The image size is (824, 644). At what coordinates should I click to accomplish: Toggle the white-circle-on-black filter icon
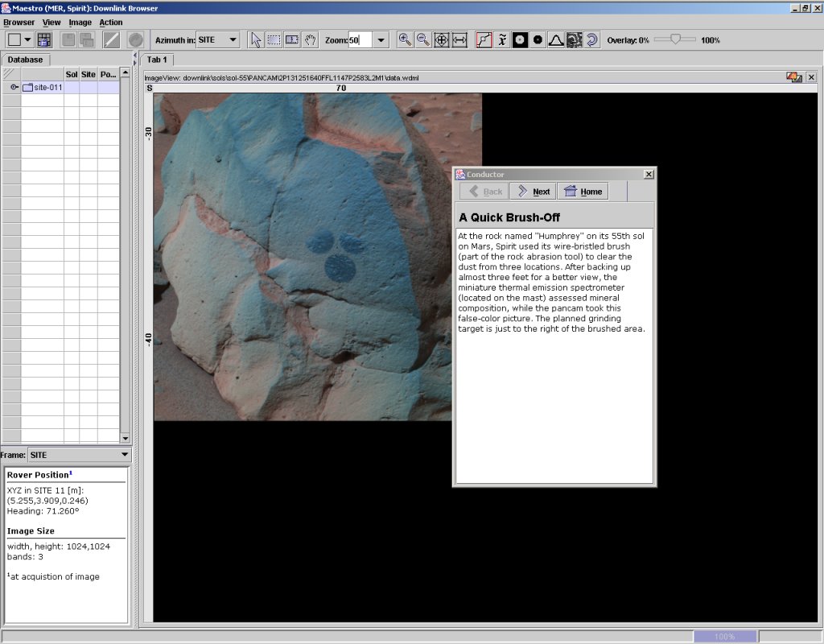(520, 39)
